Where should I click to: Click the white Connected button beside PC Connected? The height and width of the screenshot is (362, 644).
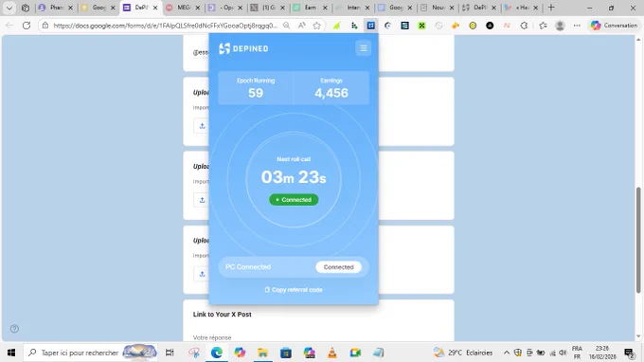338,267
